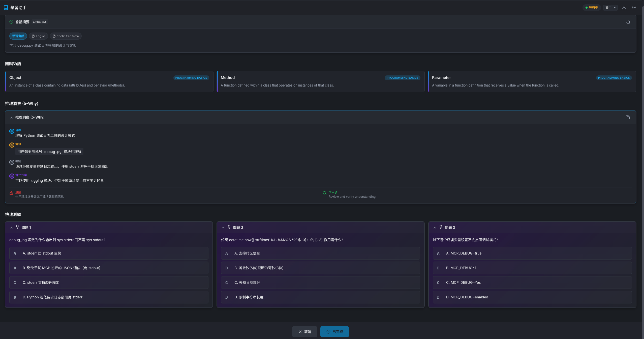Screen dimensions: 644x339
Task: Click the 機制 timeline marker icon
Action: pyautogui.click(x=12, y=162)
